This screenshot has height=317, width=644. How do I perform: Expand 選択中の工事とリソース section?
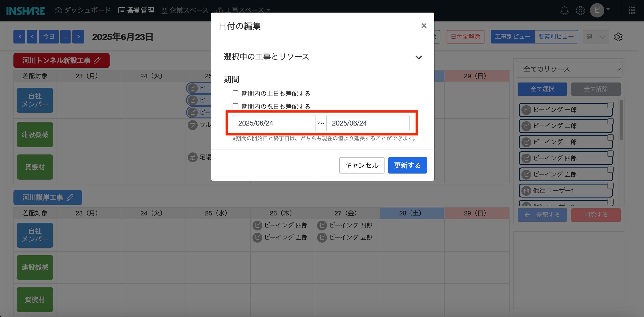coord(419,57)
